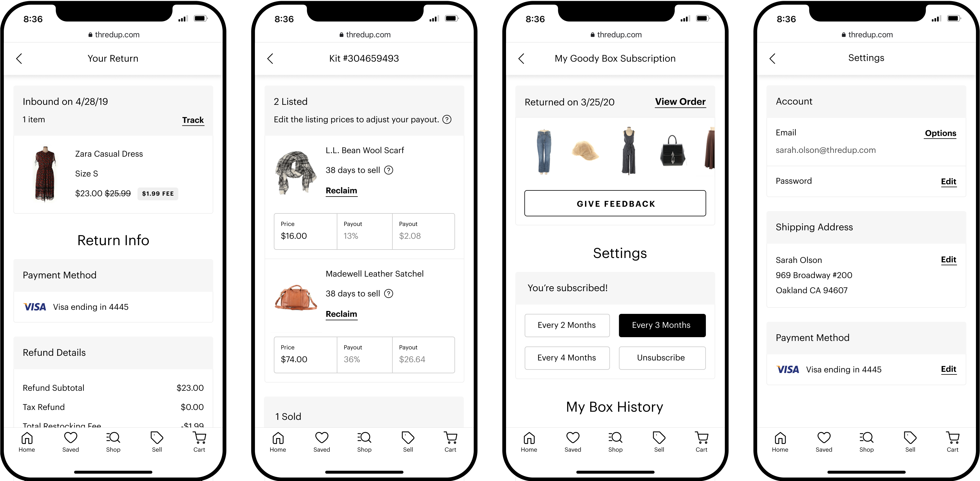Tap View Order on Goody Box return

[680, 102]
